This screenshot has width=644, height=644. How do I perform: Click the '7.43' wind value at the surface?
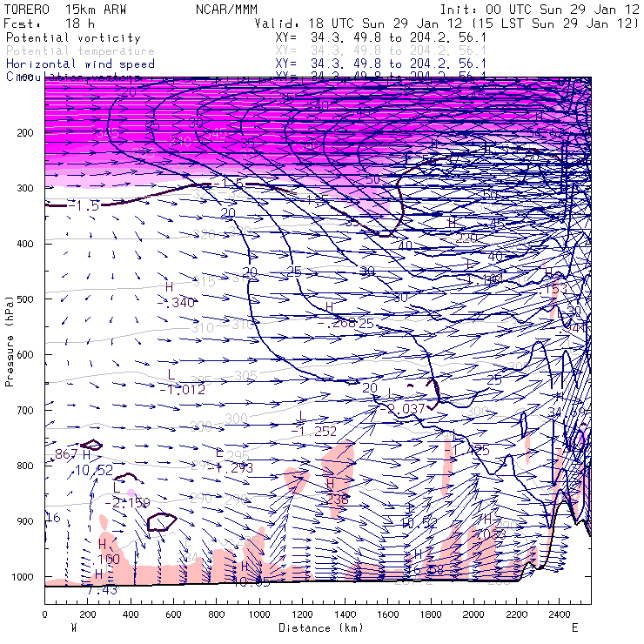pyautogui.click(x=103, y=590)
